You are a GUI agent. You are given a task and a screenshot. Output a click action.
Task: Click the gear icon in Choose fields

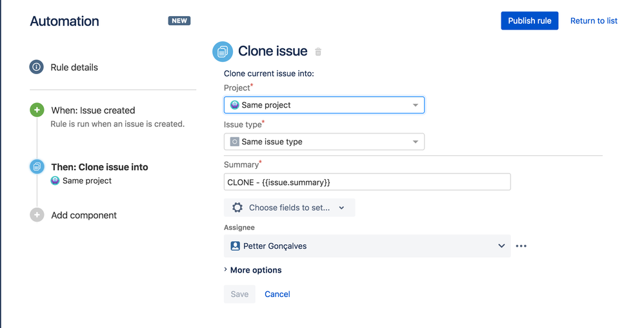point(237,207)
